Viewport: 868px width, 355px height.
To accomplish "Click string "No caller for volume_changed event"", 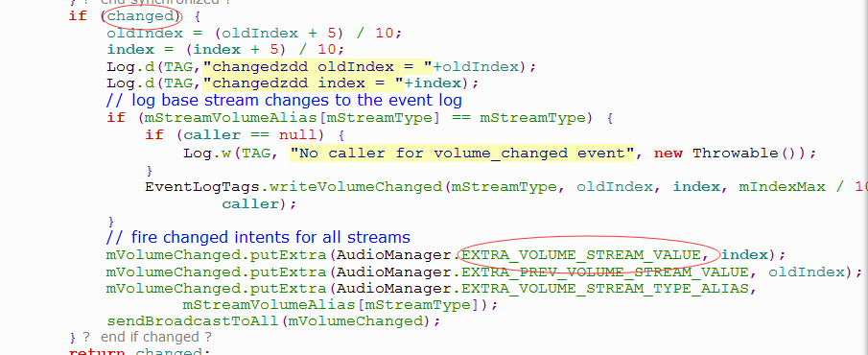I will [462, 153].
